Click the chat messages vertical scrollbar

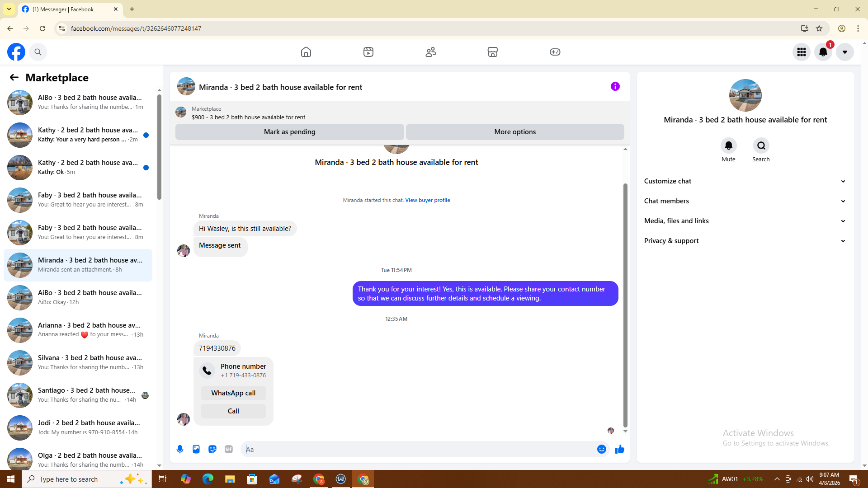coord(625,305)
